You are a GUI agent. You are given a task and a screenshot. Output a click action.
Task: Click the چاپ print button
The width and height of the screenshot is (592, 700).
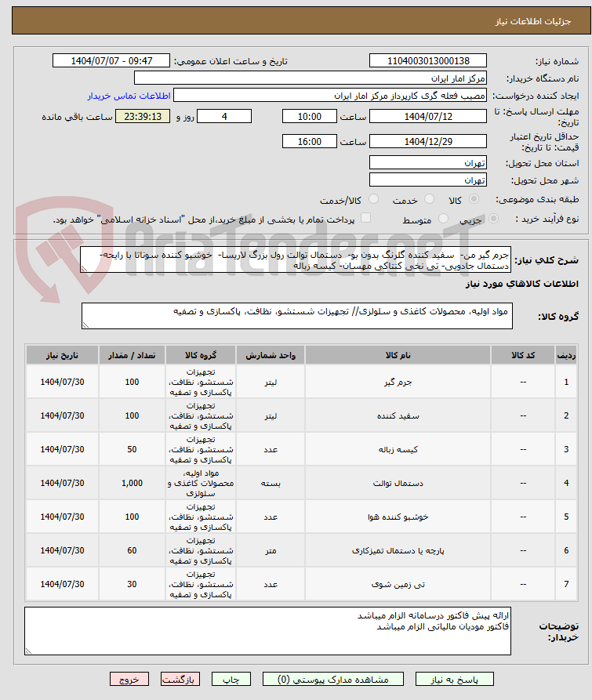pos(231,679)
